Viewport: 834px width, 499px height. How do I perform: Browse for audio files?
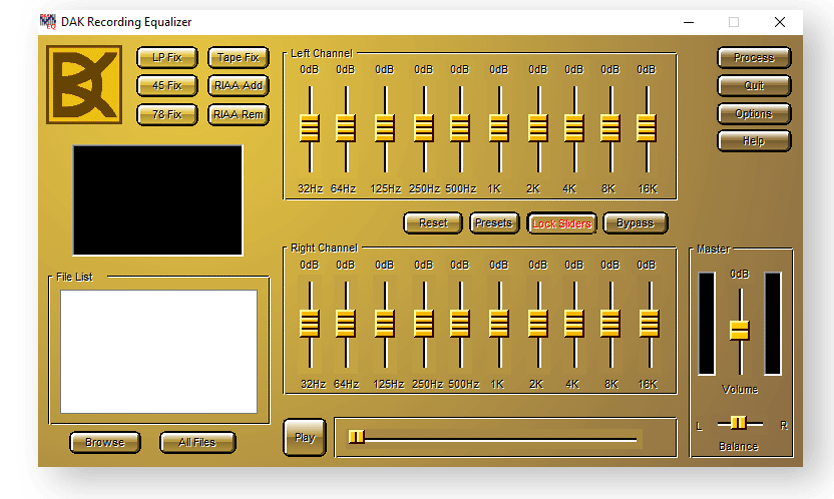click(x=105, y=442)
